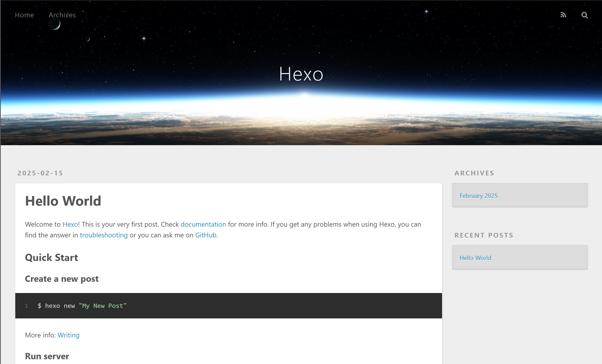
Task: Open Archives in the top navigation
Action: click(x=62, y=15)
